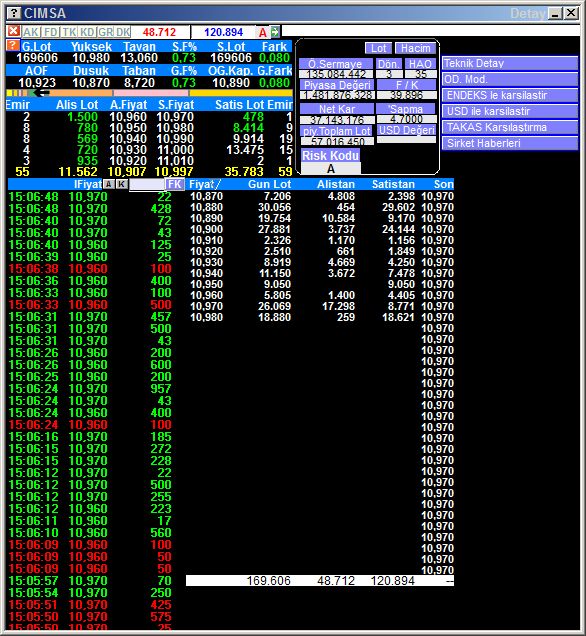Image resolution: width=586 pixels, height=636 pixels.
Task: Click the Sapma label
Action: [x=406, y=109]
